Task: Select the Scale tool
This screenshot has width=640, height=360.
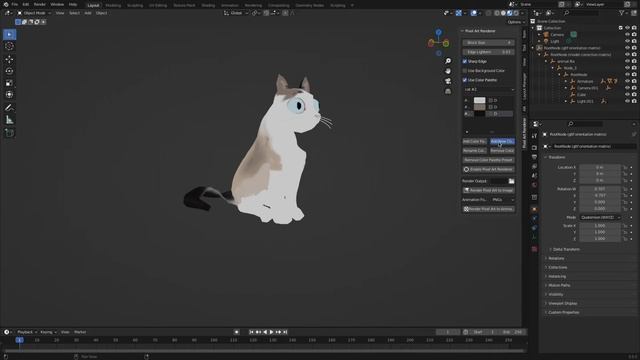Action: pos(9,83)
